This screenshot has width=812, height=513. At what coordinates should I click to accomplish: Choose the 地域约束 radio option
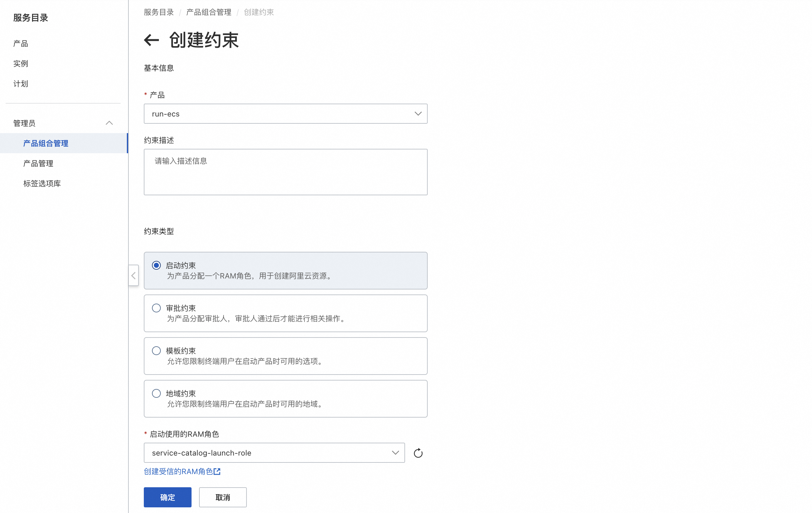pyautogui.click(x=156, y=393)
